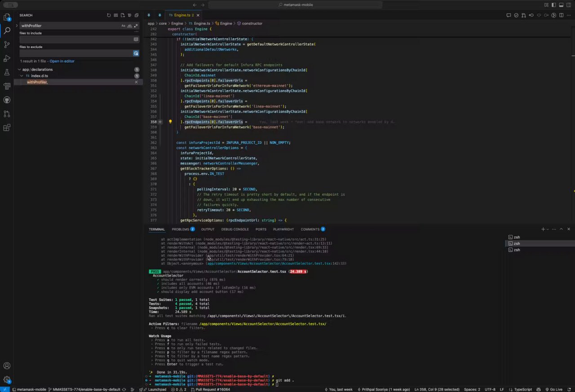
Task: Open the Testing flask view
Action: pos(7,72)
